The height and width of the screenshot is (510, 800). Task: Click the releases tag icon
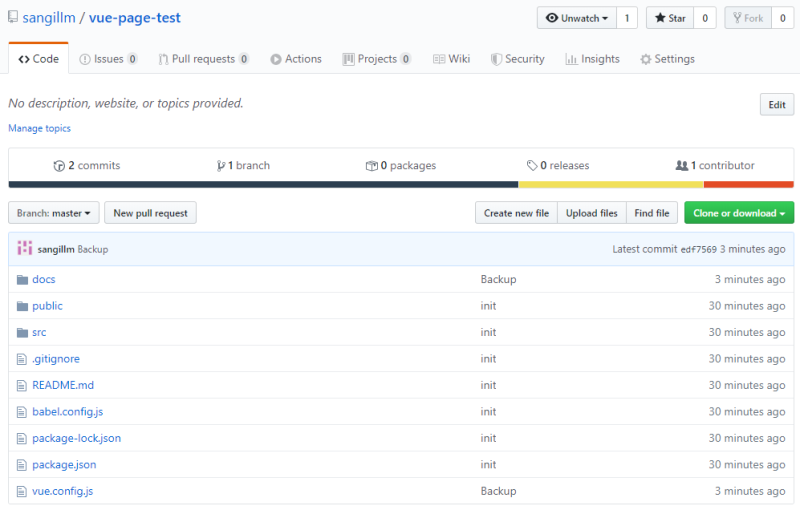(532, 165)
